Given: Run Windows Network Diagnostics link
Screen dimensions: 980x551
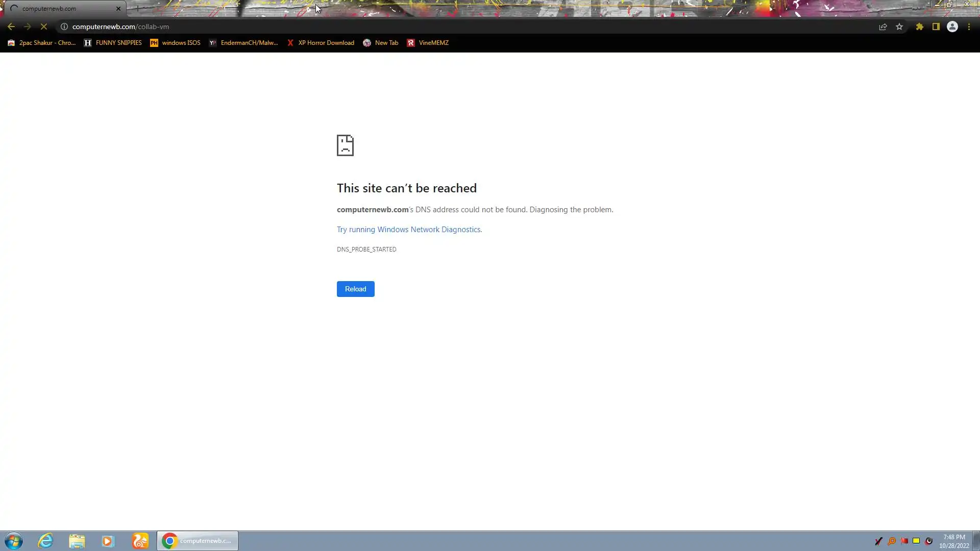Looking at the screenshot, I should [x=408, y=230].
